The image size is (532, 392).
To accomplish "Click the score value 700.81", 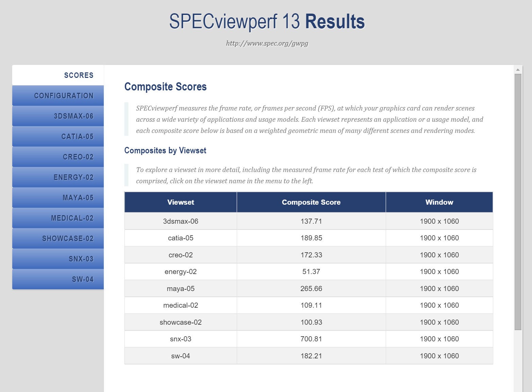I will [311, 339].
